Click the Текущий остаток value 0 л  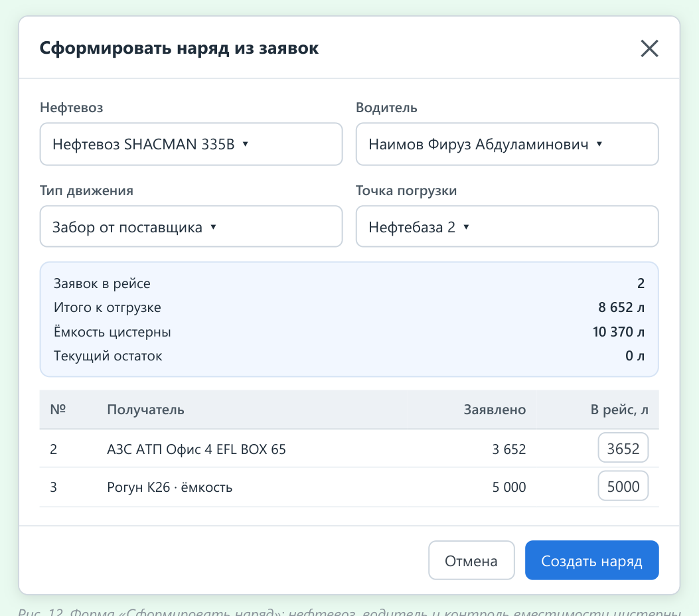point(635,356)
